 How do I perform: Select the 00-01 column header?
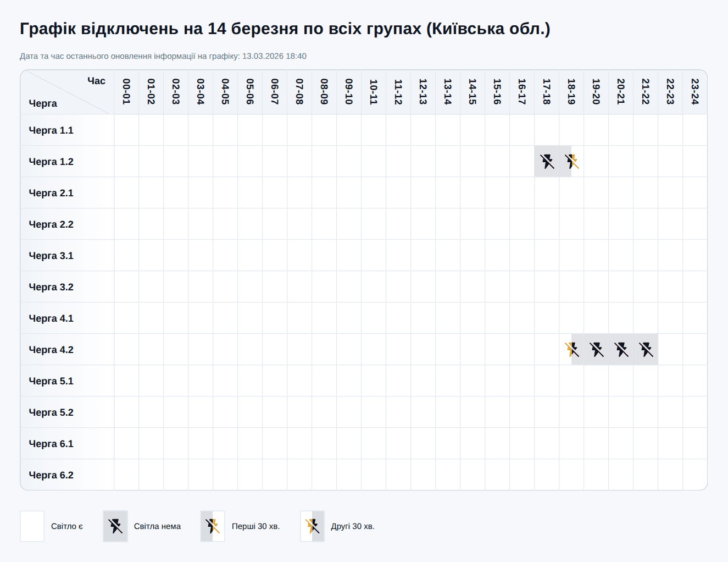[x=125, y=91]
